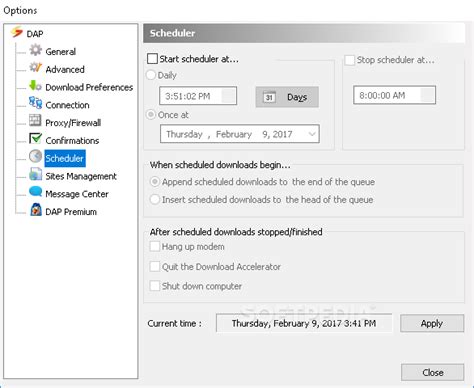Select the Scheduler tree item
Image resolution: width=474 pixels, height=388 pixels.
tap(65, 158)
